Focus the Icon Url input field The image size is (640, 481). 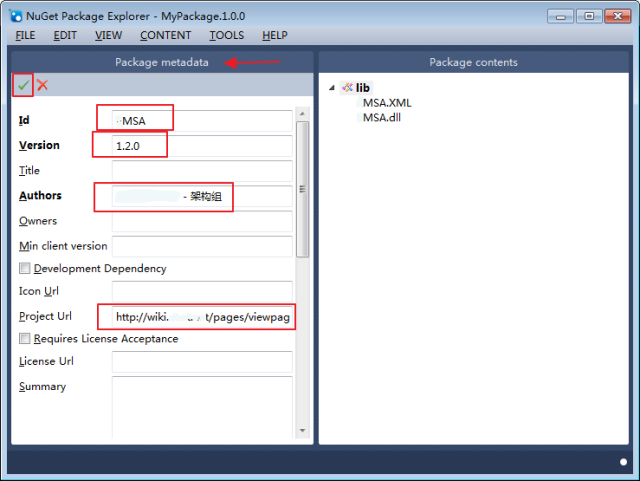[202, 291]
